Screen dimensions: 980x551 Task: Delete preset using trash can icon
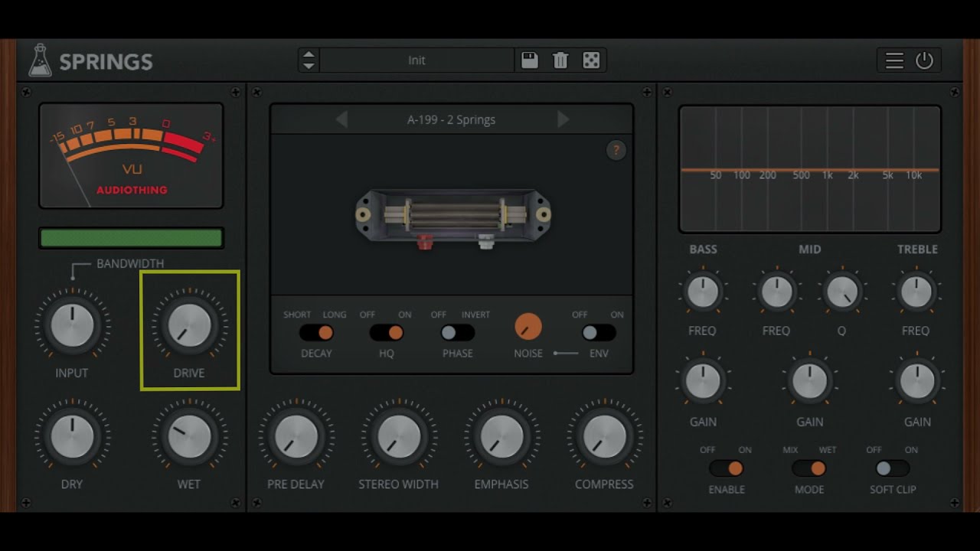[560, 60]
